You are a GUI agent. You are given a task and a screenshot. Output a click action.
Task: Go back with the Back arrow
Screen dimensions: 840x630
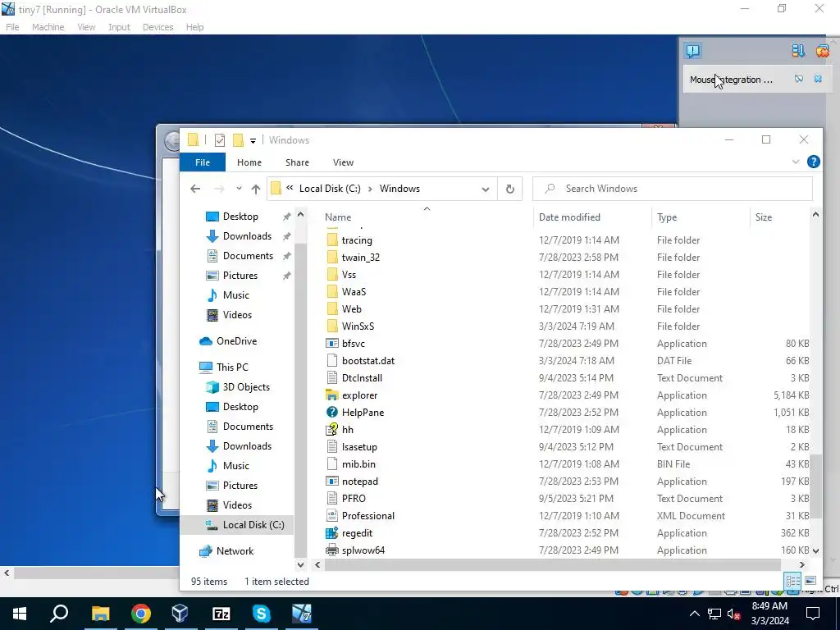click(x=195, y=189)
